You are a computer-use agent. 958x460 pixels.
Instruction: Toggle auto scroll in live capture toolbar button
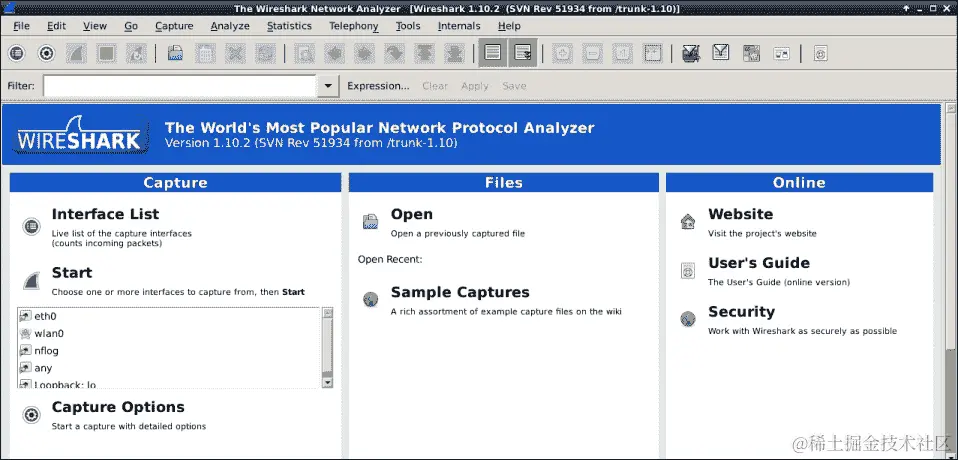(x=523, y=53)
